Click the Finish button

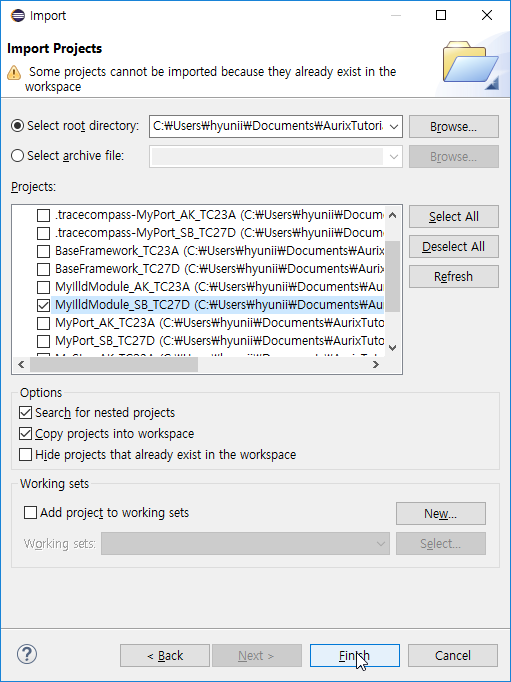click(354, 655)
